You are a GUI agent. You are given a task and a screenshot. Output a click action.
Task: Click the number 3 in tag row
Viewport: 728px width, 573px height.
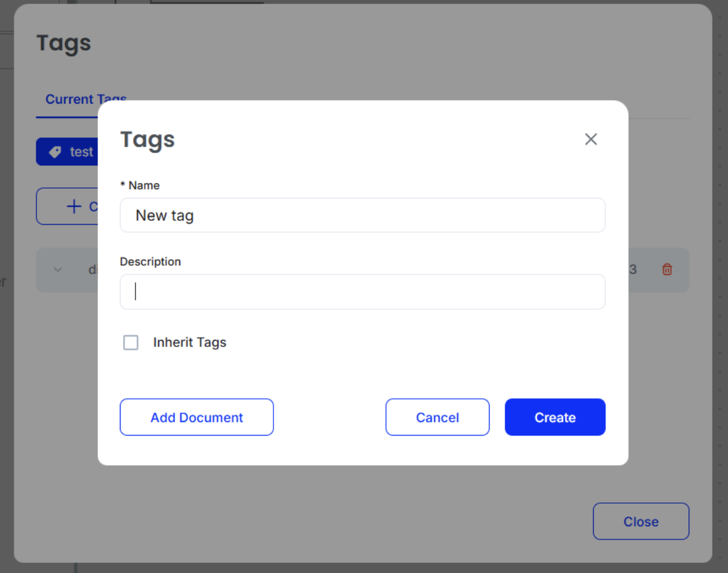coord(632,270)
